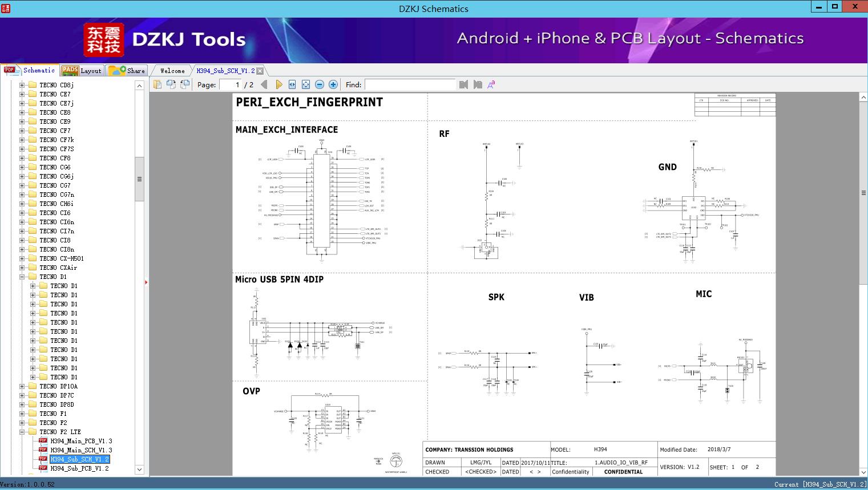Expand the TECNO DP7C folder
Viewport: 868px width, 490px height.
[x=22, y=395]
